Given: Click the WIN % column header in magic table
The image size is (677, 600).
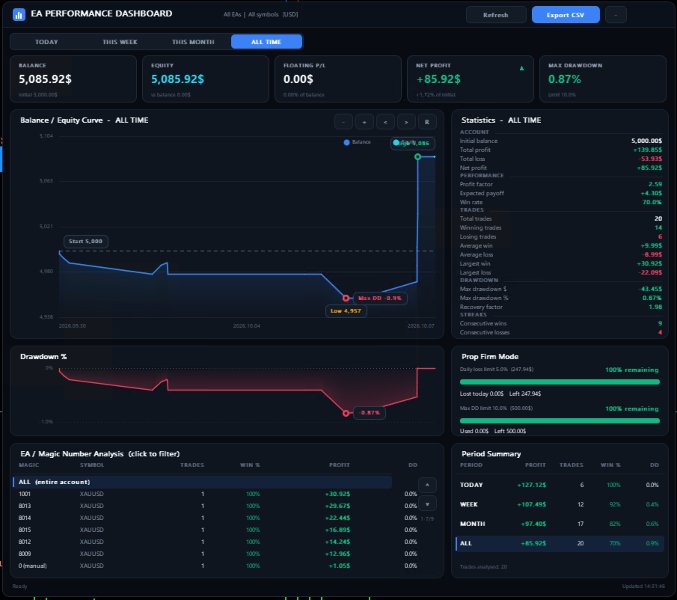Looking at the screenshot, I should (250, 465).
